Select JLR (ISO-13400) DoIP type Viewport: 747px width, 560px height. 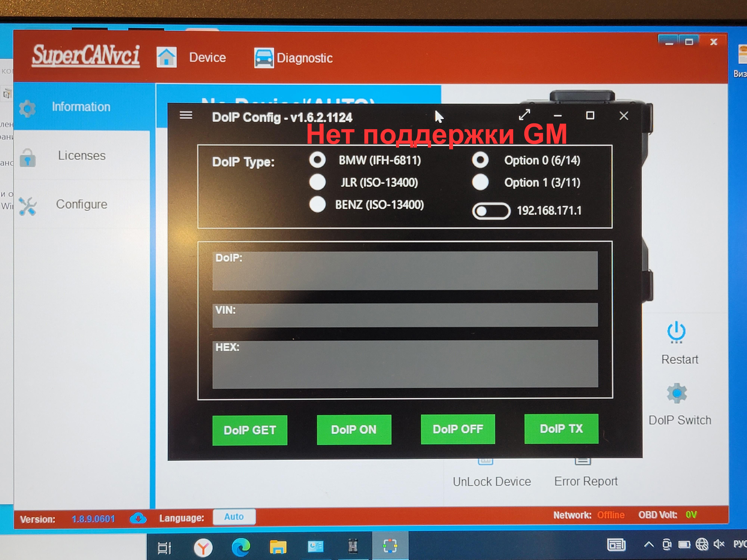tap(317, 182)
